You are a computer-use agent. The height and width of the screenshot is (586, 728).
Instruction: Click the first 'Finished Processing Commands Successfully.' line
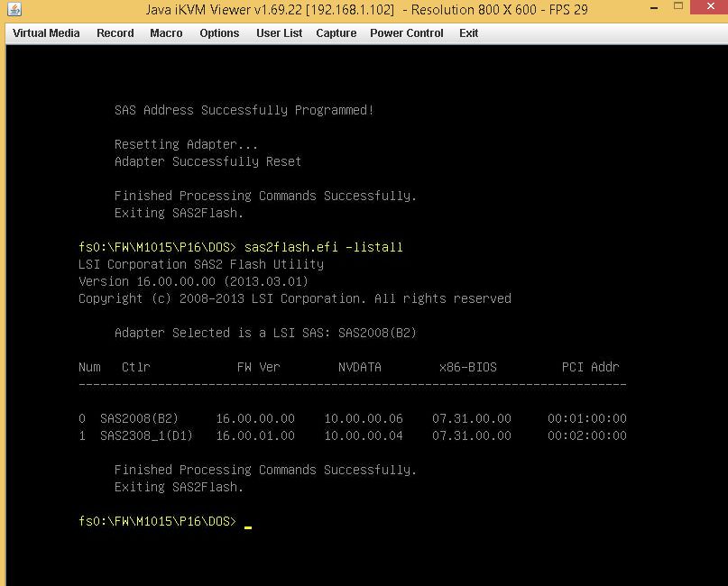pyautogui.click(x=265, y=196)
